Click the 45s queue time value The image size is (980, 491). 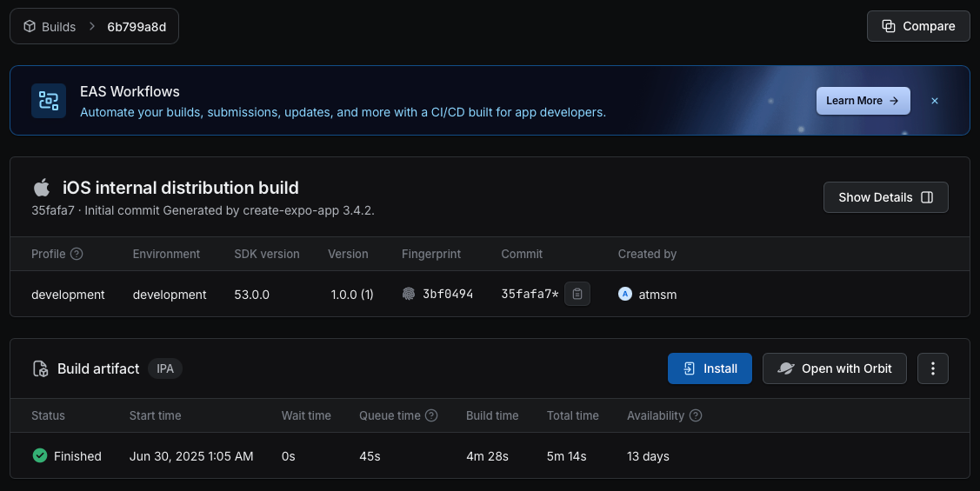coord(370,456)
